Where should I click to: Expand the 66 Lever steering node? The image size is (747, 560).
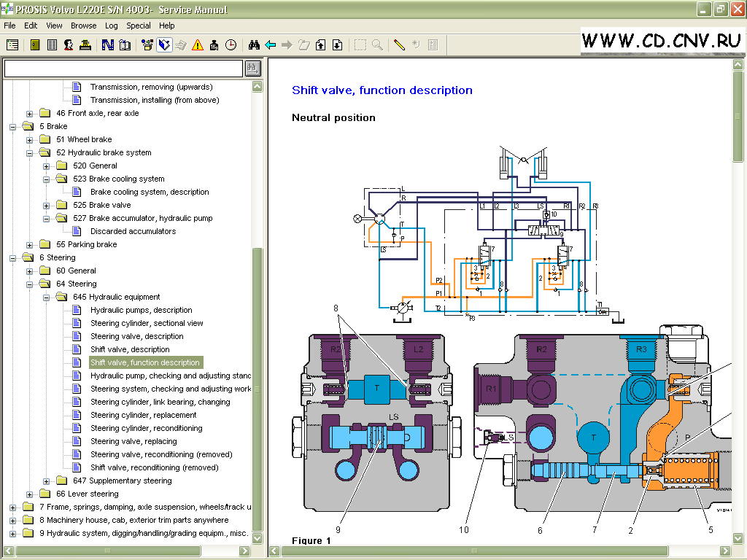pyautogui.click(x=29, y=495)
